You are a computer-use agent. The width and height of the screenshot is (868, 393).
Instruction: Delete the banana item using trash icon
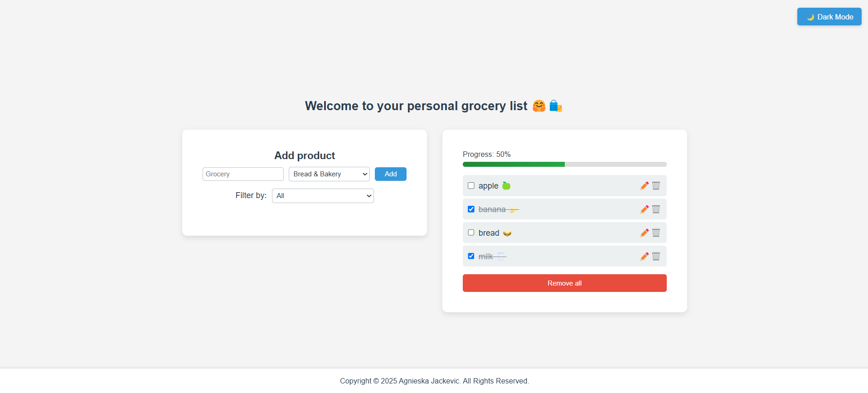(656, 209)
